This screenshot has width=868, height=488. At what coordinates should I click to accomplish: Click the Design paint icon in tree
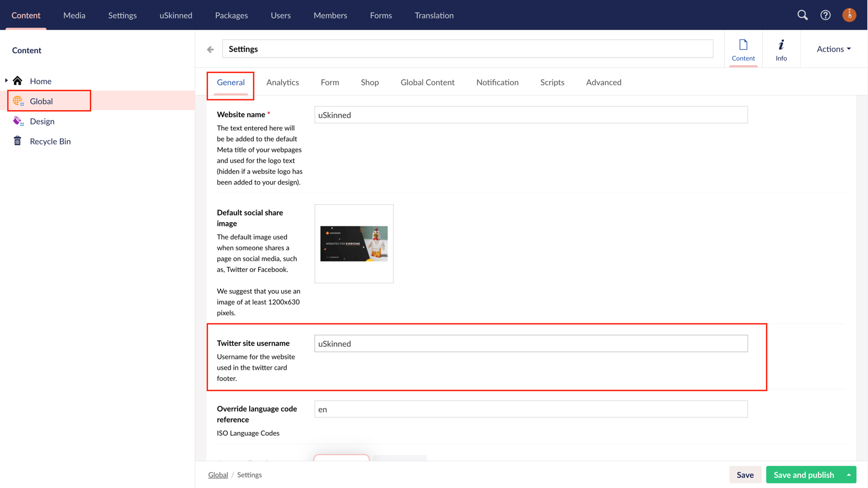[18, 121]
